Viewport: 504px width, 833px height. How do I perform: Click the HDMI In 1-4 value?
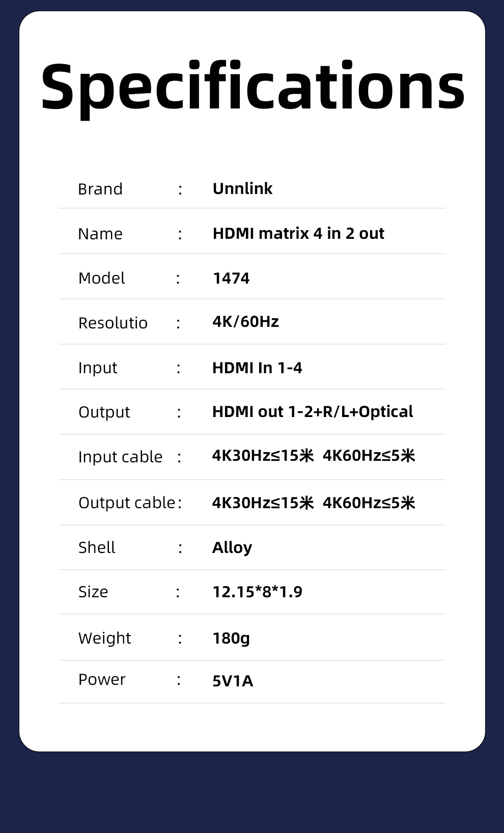257,368
